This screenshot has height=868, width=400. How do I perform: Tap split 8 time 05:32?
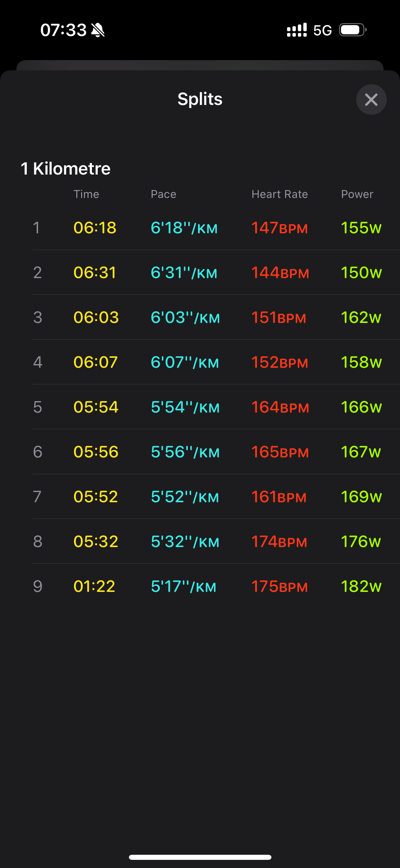pos(96,542)
